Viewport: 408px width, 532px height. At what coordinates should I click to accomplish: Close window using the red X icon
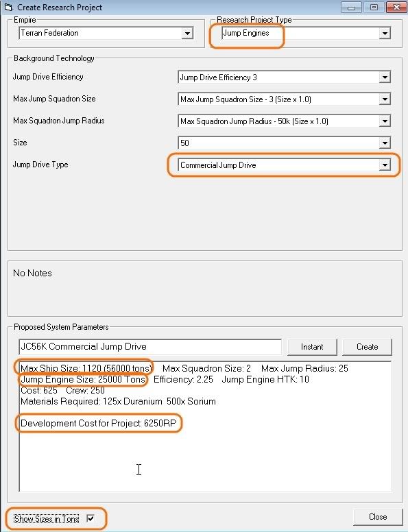[396, 7]
